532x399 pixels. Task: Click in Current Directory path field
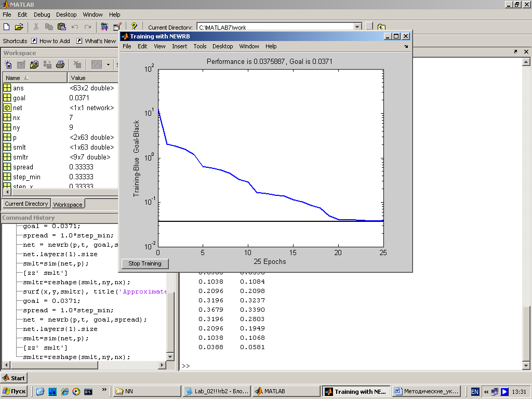(x=275, y=27)
